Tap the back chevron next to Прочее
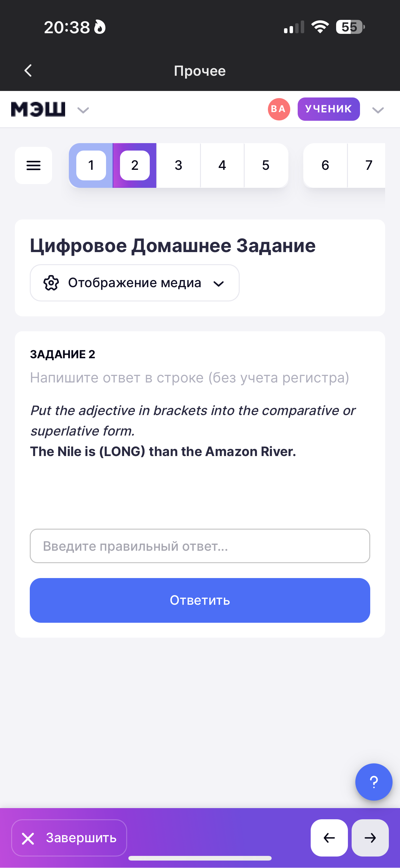Viewport: 400px width, 868px height. pyautogui.click(x=28, y=71)
